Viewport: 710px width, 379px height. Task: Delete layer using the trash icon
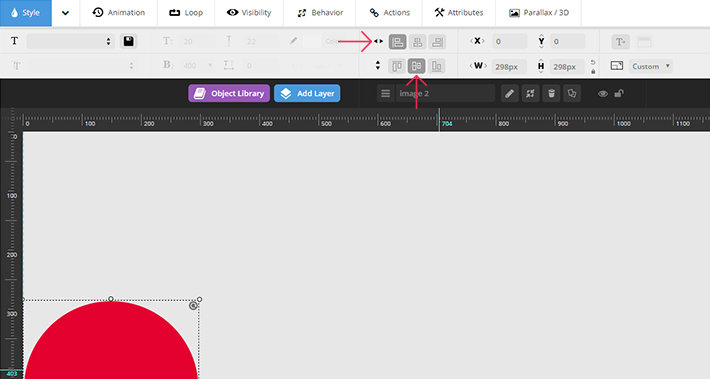pyautogui.click(x=551, y=94)
